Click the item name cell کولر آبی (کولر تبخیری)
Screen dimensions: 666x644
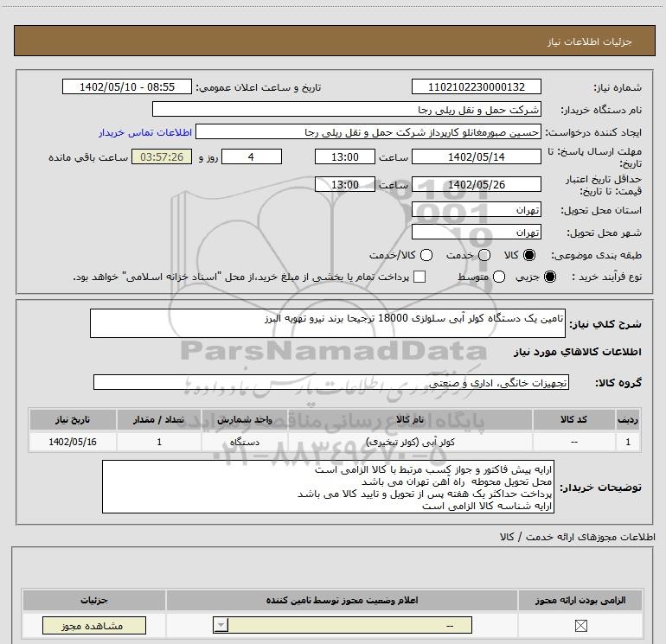[x=410, y=442]
